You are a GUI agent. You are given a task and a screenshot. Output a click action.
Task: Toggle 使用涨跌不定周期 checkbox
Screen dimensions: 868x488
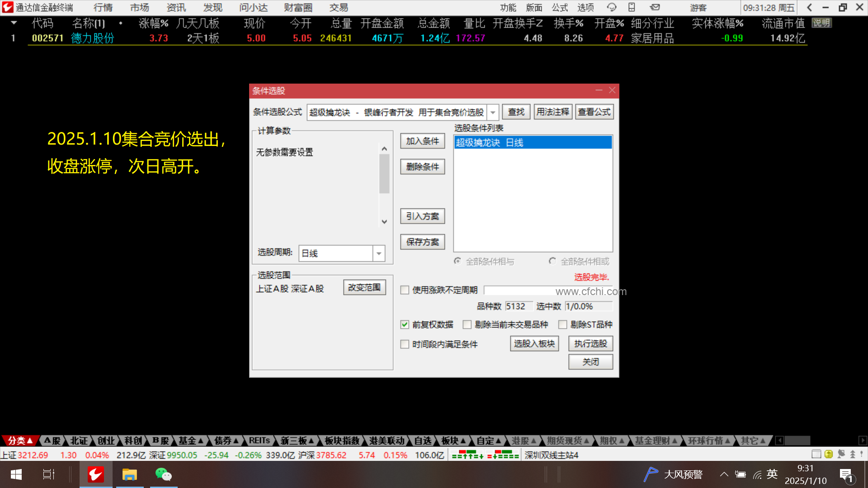tap(405, 290)
